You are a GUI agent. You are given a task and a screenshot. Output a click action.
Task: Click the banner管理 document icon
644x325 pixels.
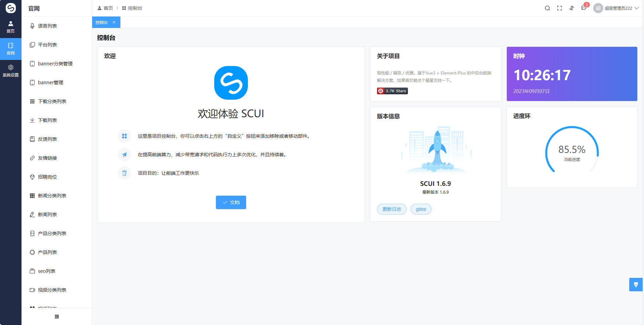[x=32, y=83]
